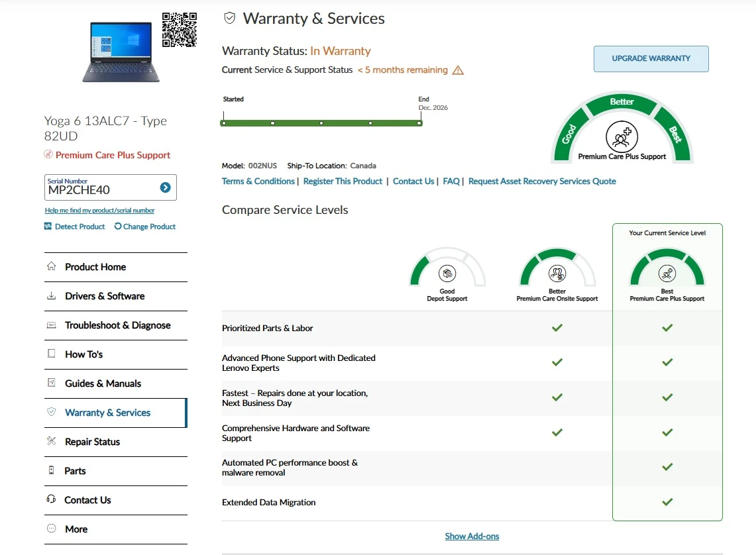
Task: Expand Show Add-ons link
Action: 472,536
